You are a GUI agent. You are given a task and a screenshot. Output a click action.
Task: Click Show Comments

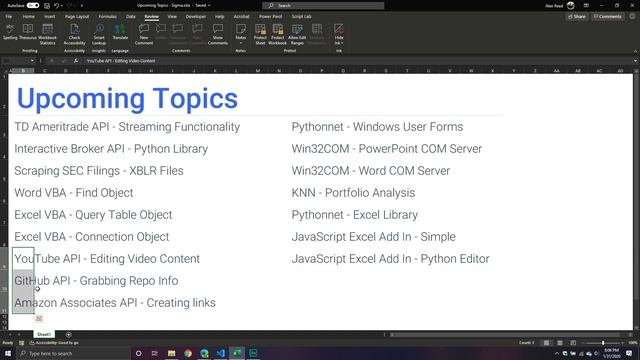(x=218, y=34)
